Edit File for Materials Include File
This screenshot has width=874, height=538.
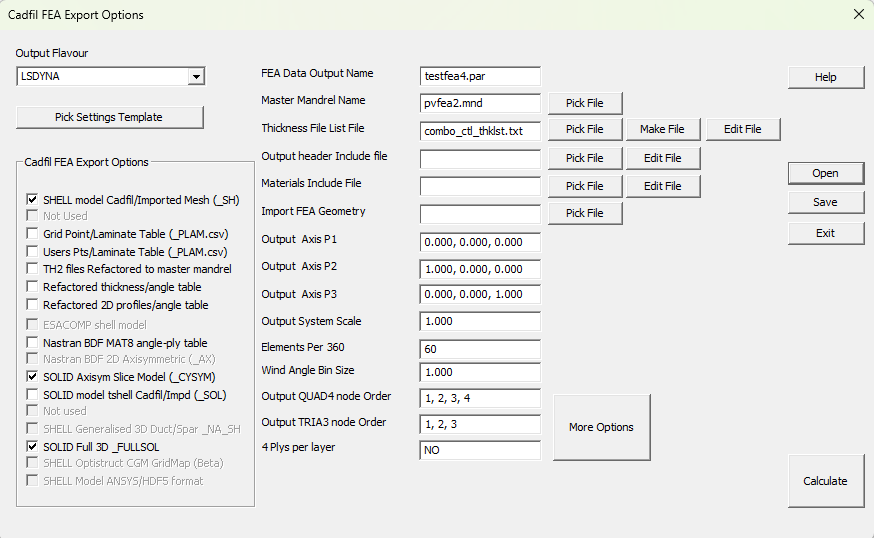point(663,186)
